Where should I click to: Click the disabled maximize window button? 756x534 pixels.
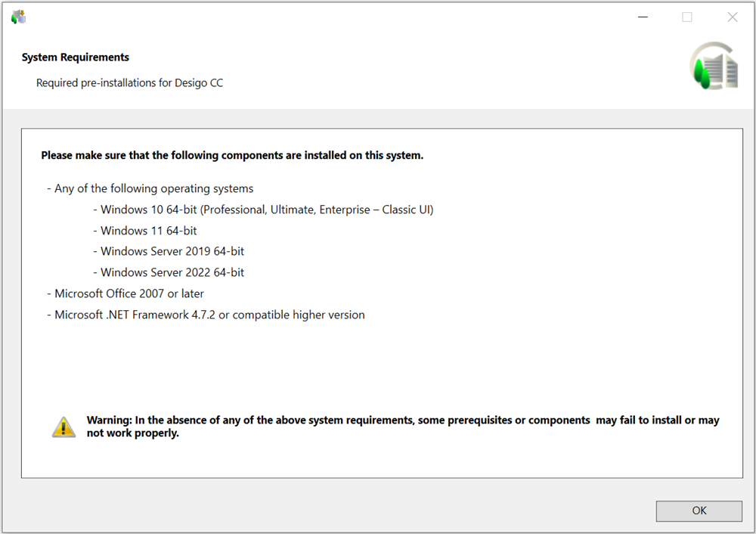[686, 17]
